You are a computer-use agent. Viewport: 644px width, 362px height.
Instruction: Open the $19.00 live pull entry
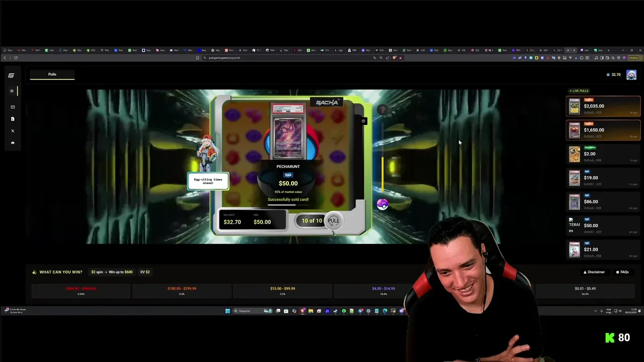point(603,177)
